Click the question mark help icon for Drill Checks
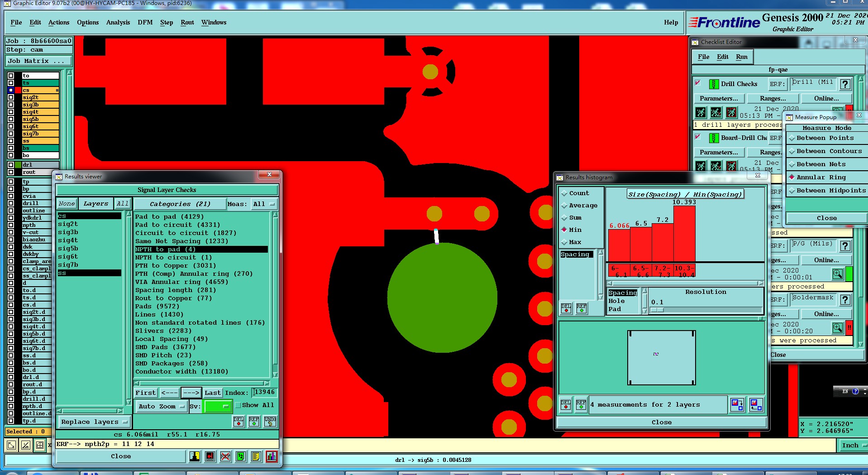 [845, 84]
